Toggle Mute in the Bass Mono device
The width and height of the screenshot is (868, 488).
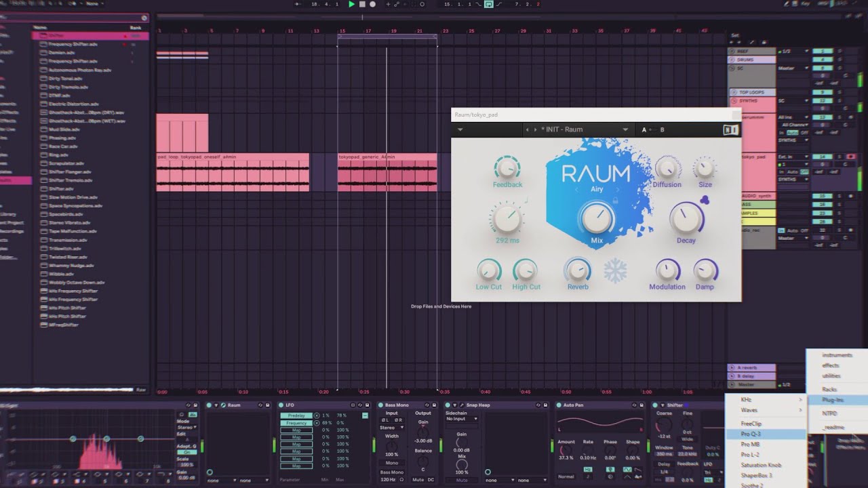pyautogui.click(x=418, y=479)
